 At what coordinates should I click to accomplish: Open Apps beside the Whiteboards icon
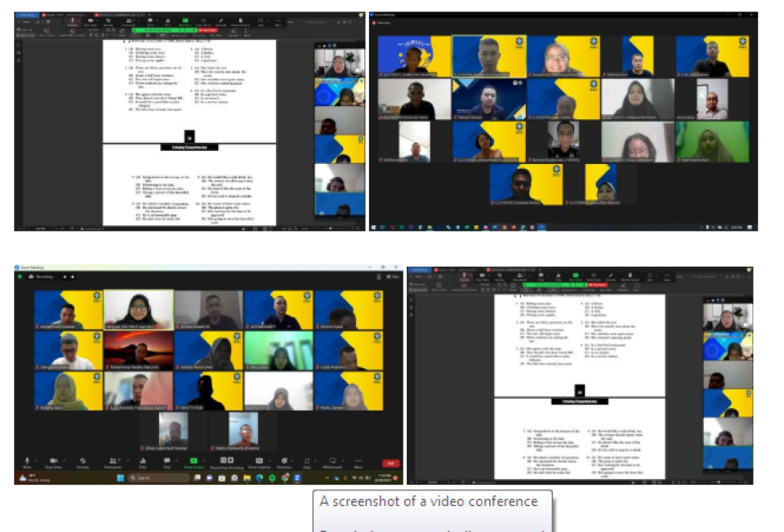point(307,463)
